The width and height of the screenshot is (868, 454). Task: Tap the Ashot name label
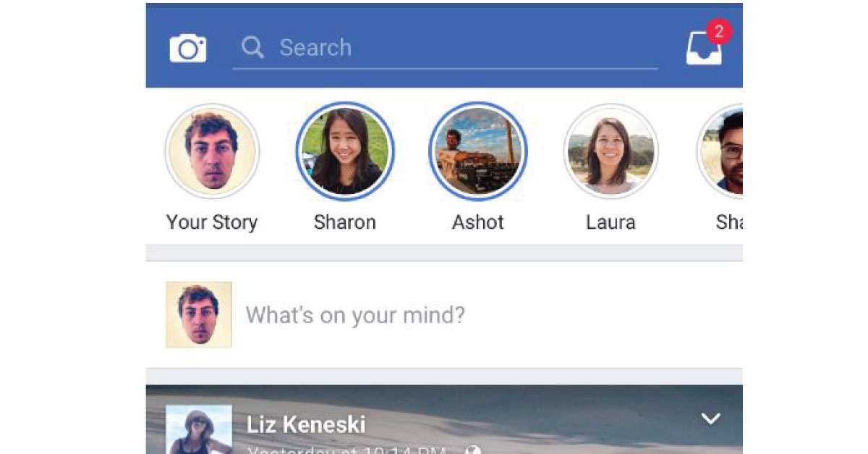click(x=478, y=222)
